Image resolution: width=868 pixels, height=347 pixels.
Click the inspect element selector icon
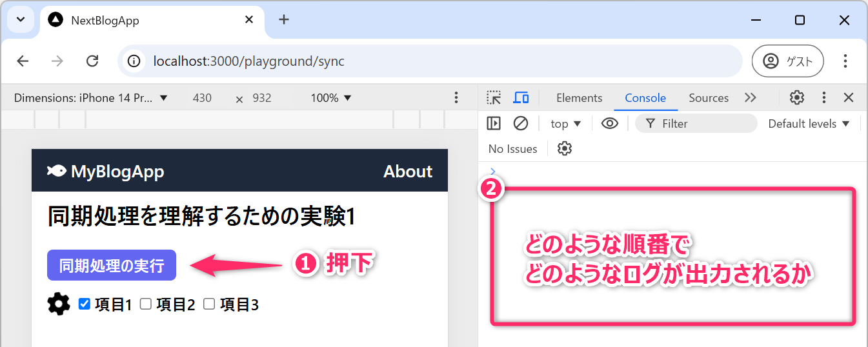494,98
